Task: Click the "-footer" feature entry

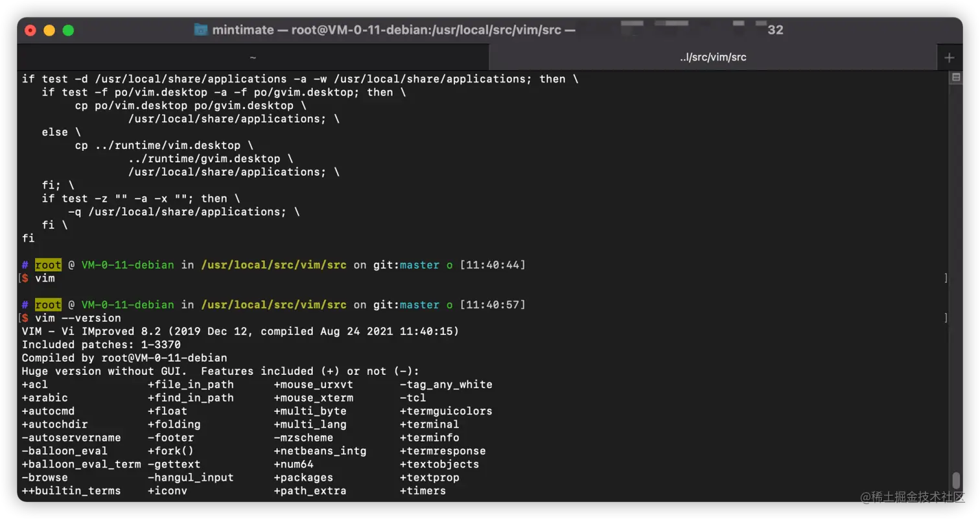Action: (170, 438)
